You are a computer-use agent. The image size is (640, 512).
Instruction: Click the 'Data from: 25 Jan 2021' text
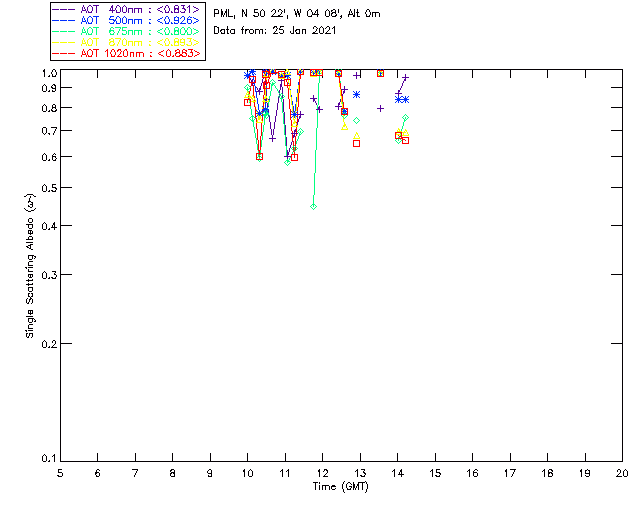275,31
